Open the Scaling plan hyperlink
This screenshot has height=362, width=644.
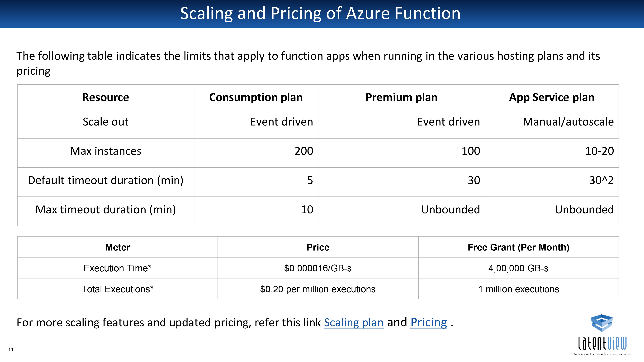point(354,322)
